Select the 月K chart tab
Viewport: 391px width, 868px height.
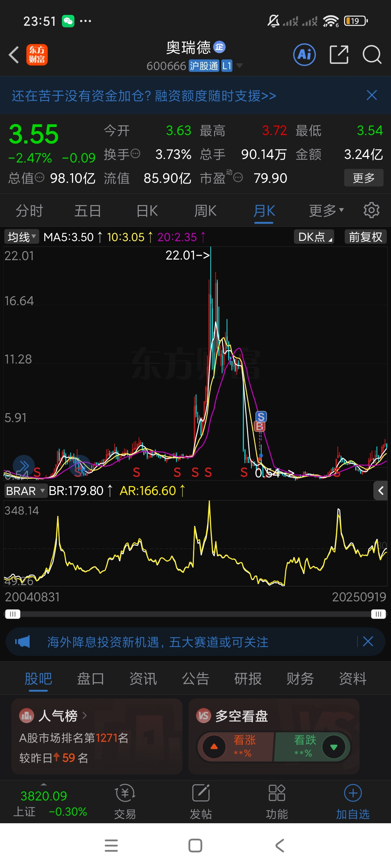(x=264, y=211)
